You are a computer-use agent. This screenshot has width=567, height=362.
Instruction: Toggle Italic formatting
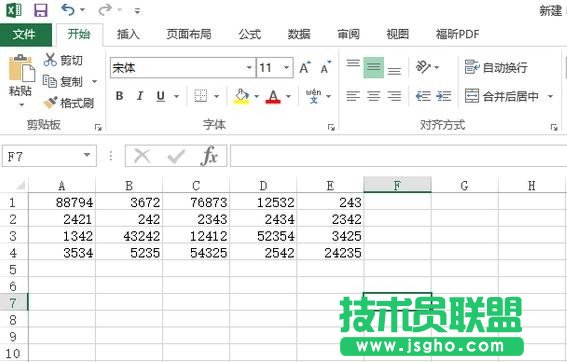(x=140, y=96)
